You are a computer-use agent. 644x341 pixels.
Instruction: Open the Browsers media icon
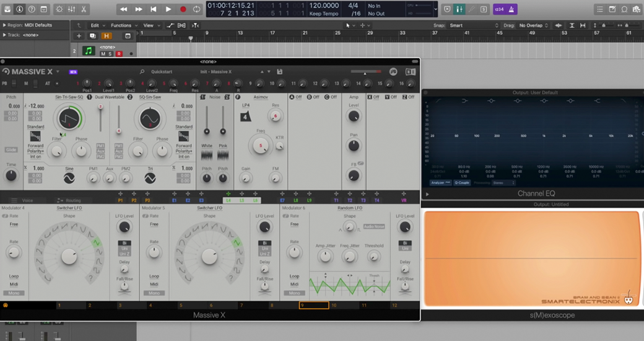pyautogui.click(x=637, y=9)
